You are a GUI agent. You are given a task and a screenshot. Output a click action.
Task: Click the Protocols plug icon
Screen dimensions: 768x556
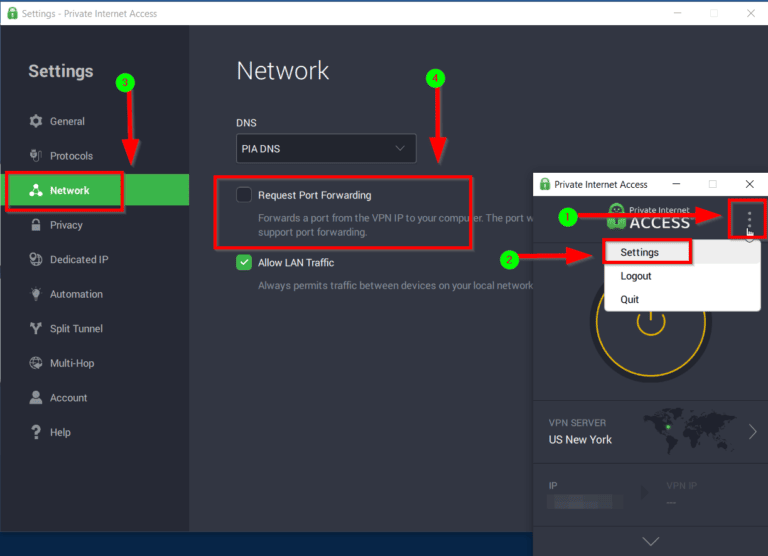tap(36, 156)
